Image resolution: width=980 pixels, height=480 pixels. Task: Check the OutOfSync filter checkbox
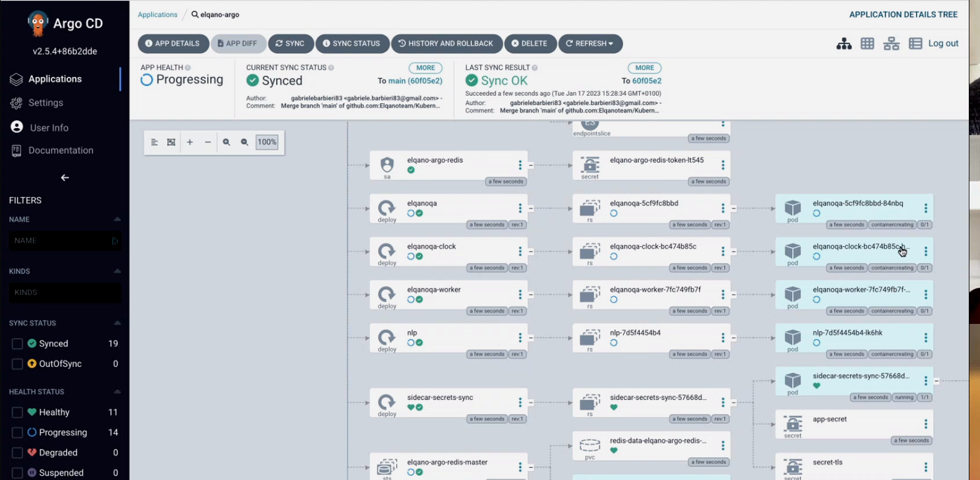click(17, 364)
